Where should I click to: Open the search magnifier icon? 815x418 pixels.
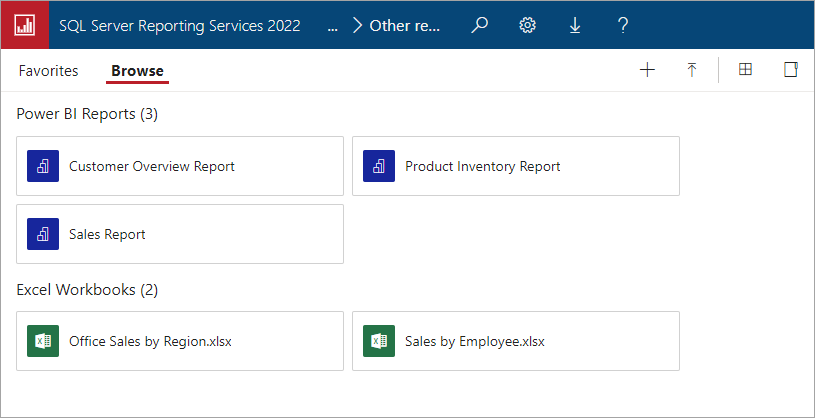(480, 26)
